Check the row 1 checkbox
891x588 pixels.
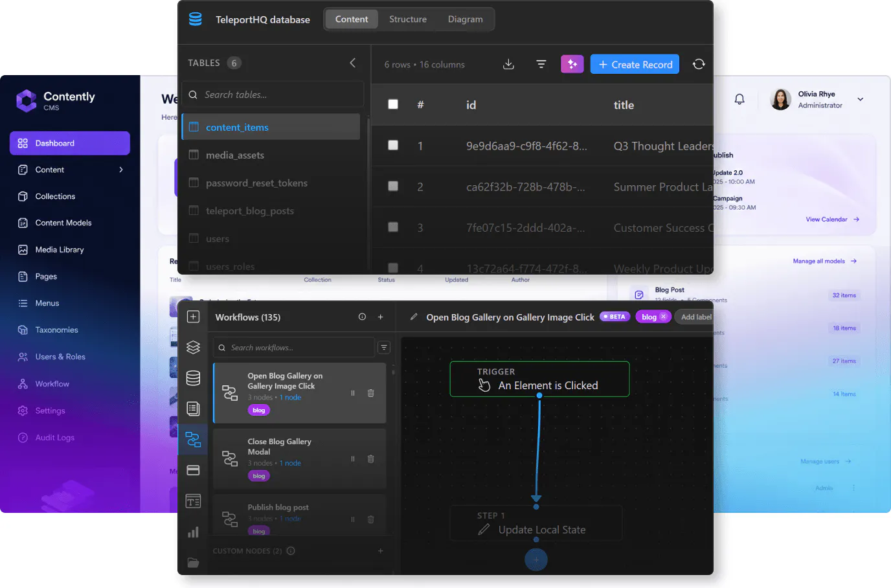[393, 145]
